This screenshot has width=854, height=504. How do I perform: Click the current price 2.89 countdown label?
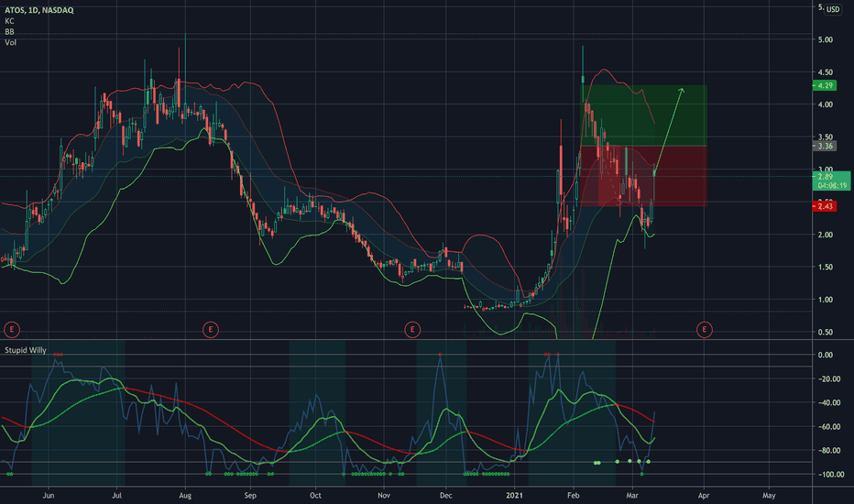tap(831, 181)
